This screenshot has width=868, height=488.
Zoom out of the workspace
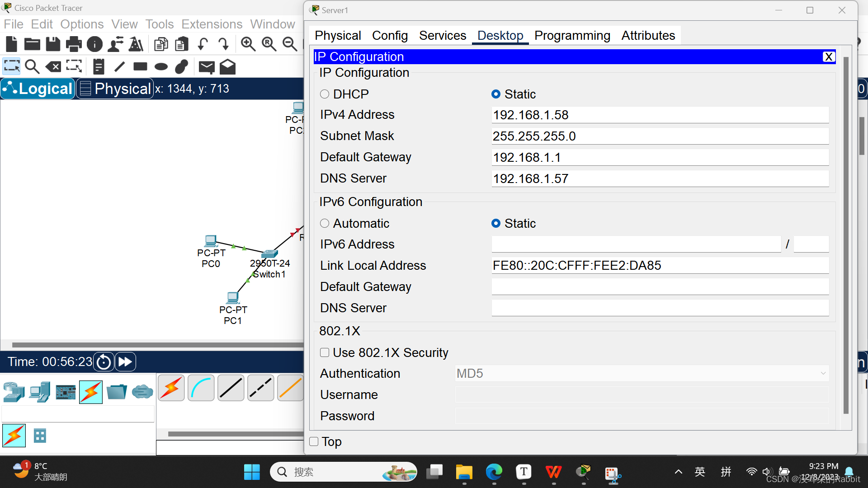click(289, 44)
